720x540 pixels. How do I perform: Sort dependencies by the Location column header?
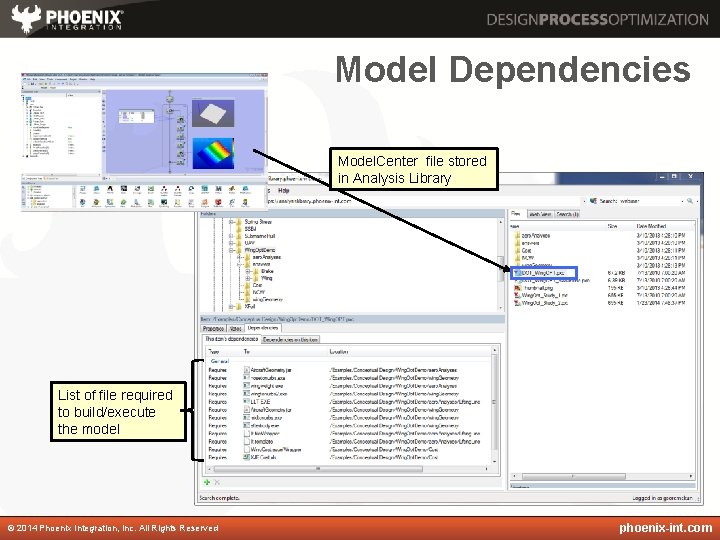pos(339,352)
